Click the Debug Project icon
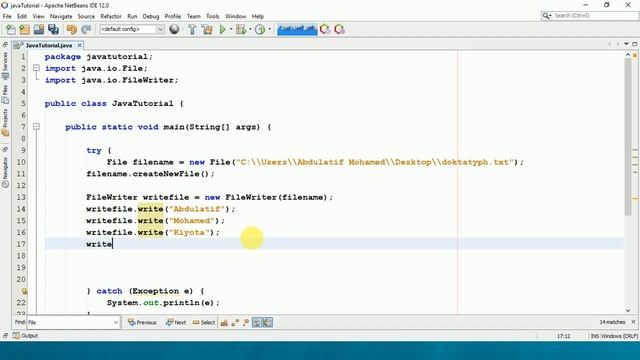The image size is (640, 360). pos(241,29)
